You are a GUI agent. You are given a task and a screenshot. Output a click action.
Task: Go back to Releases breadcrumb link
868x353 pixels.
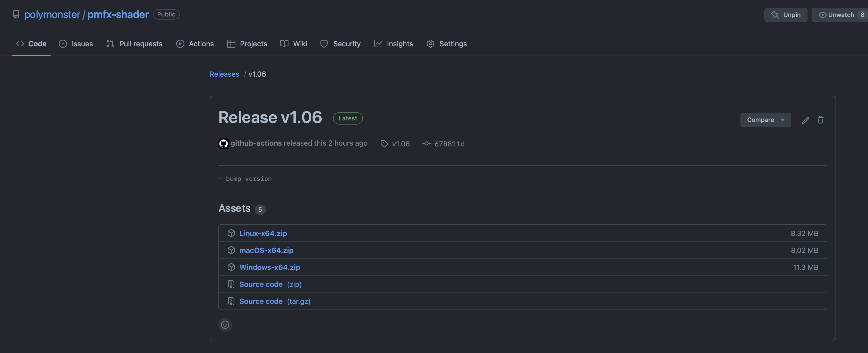pyautogui.click(x=224, y=74)
